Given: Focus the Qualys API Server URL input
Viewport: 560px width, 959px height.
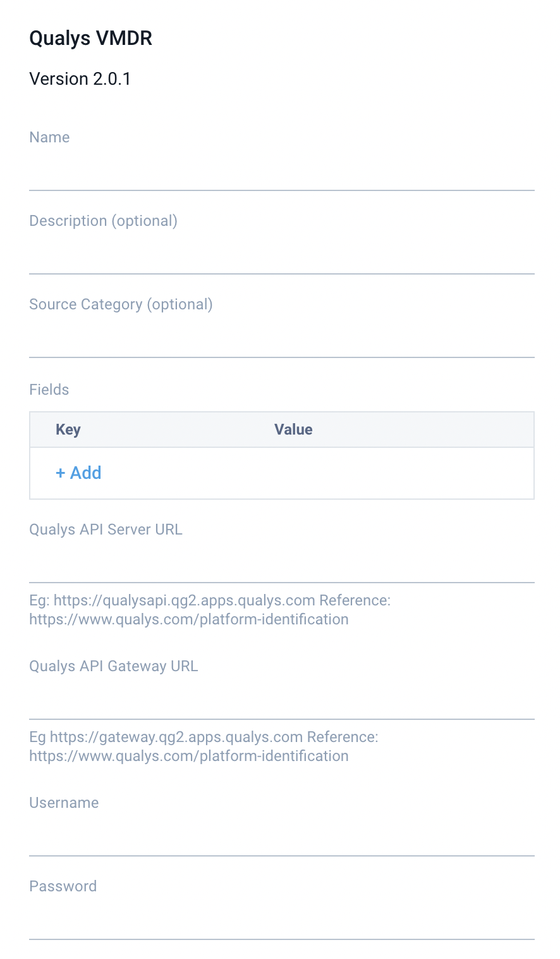Looking at the screenshot, I should [x=281, y=565].
